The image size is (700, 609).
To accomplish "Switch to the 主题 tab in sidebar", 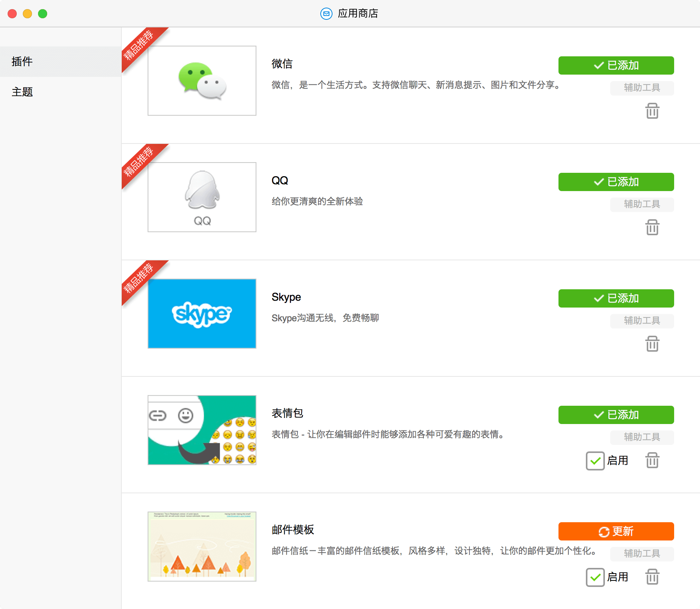I will [x=60, y=92].
